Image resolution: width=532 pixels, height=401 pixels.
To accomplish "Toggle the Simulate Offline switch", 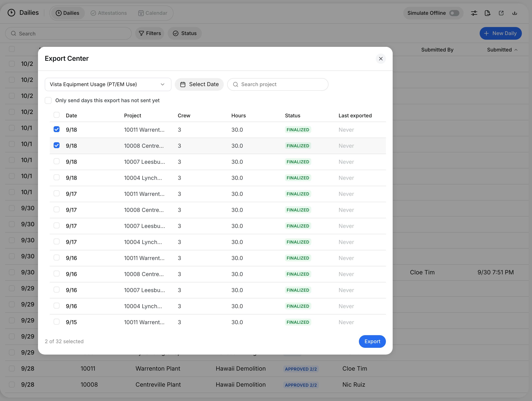I will (x=454, y=13).
